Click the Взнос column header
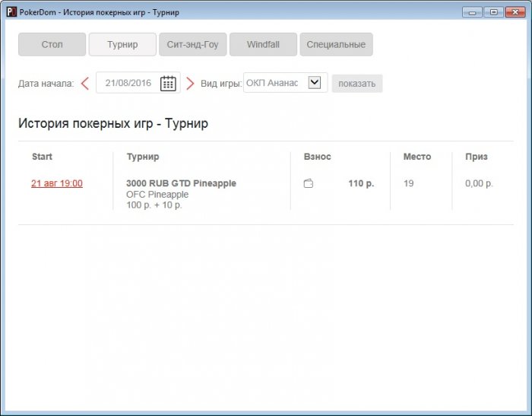Viewport: 532px width, 416px height. coord(317,157)
